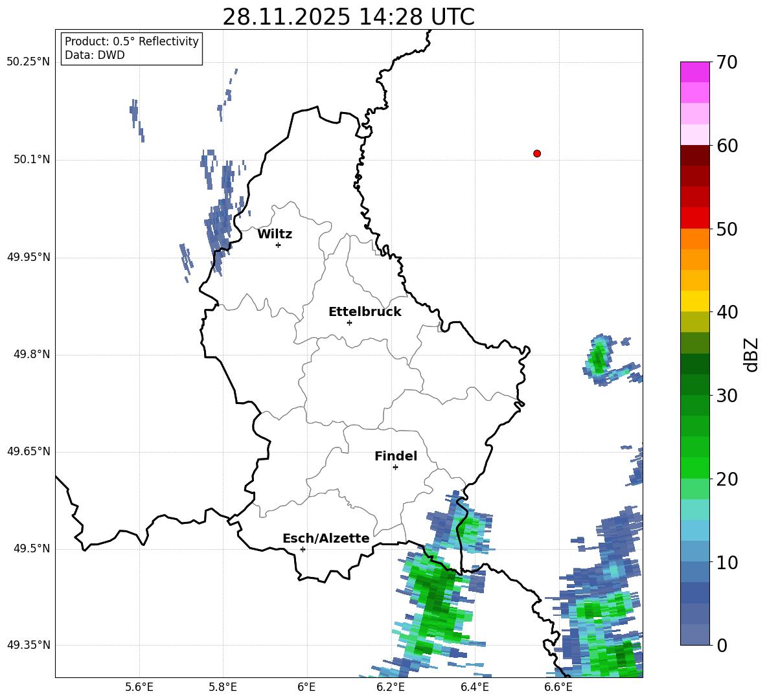
Task: Click the Findel station cross marker
Action: point(395,468)
